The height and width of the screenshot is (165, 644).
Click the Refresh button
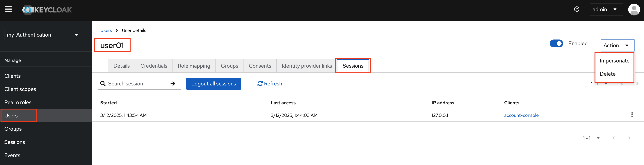tap(270, 84)
